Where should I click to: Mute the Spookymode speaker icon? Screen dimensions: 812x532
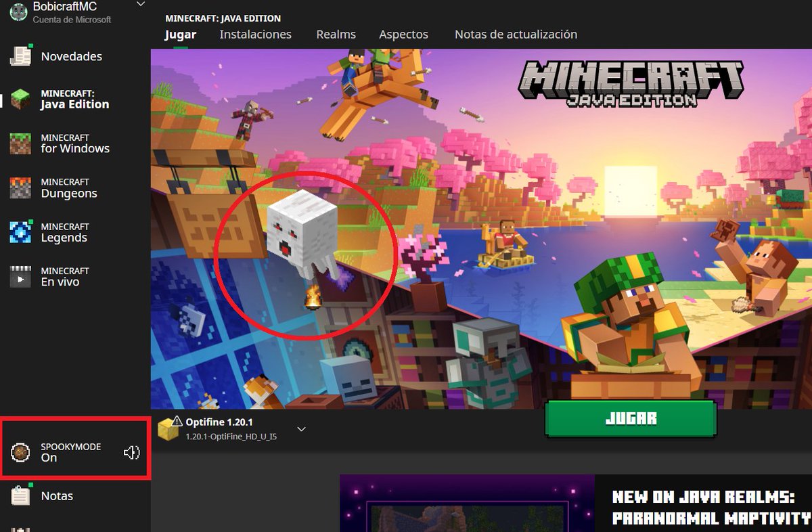coord(131,452)
